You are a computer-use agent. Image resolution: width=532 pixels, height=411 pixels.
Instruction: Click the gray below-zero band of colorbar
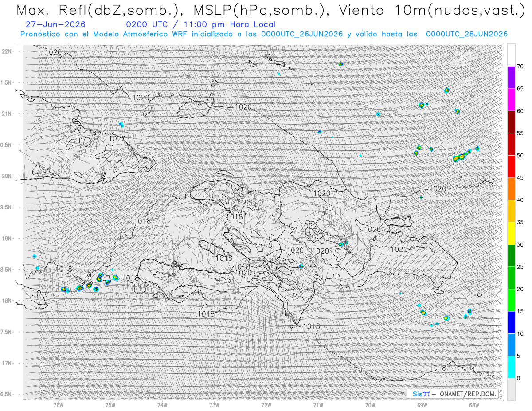pyautogui.click(x=511, y=389)
